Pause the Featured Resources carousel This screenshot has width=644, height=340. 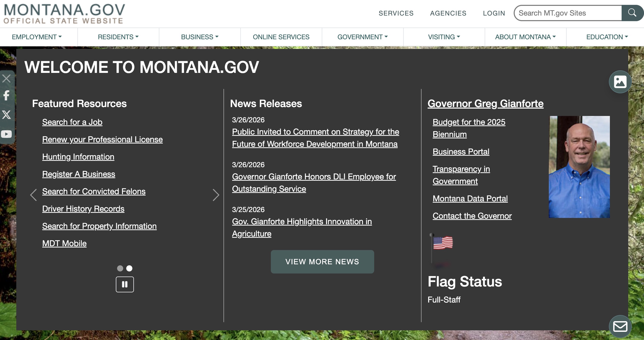coord(125,284)
